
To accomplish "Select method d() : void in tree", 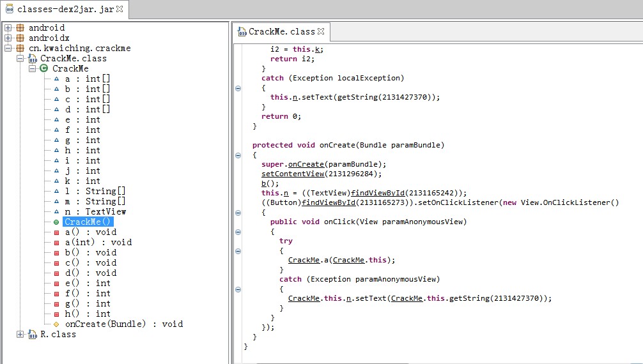I will tap(91, 273).
